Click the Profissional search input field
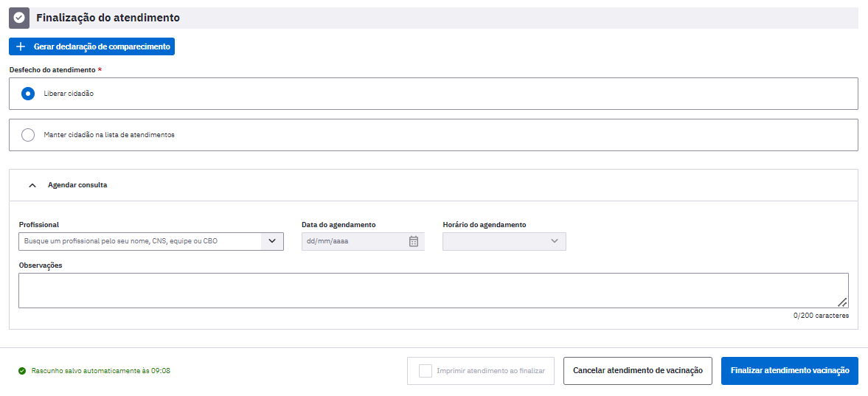 [x=140, y=241]
